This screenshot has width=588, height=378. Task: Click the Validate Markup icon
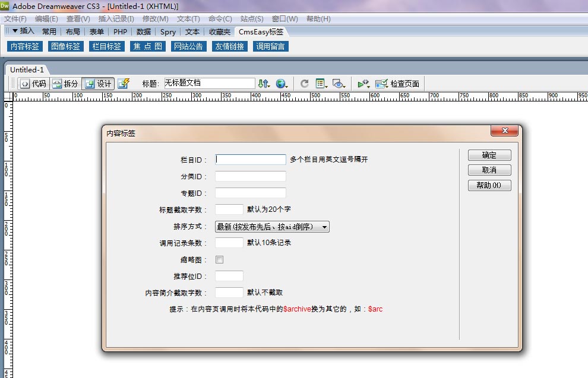[x=363, y=84]
